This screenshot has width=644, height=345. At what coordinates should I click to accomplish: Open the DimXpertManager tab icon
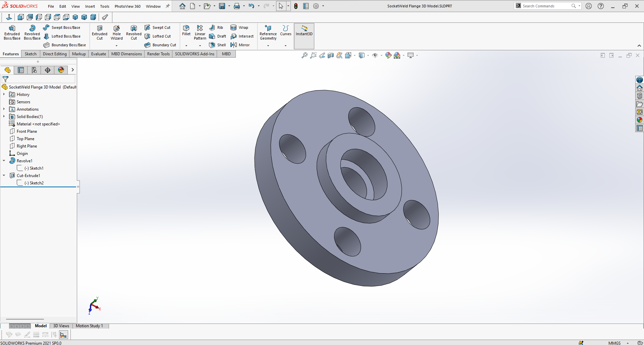48,70
